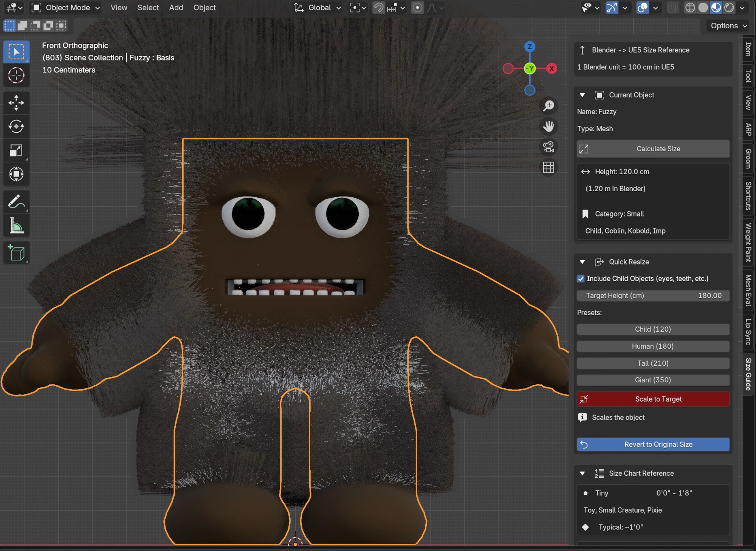Activate the Add Cube tool
756x551 pixels.
[16, 252]
